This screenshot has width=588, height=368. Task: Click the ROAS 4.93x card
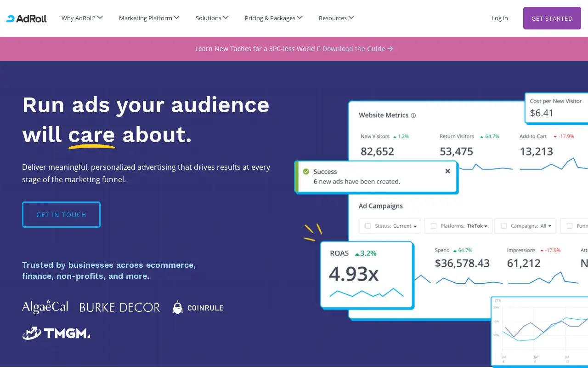click(367, 275)
